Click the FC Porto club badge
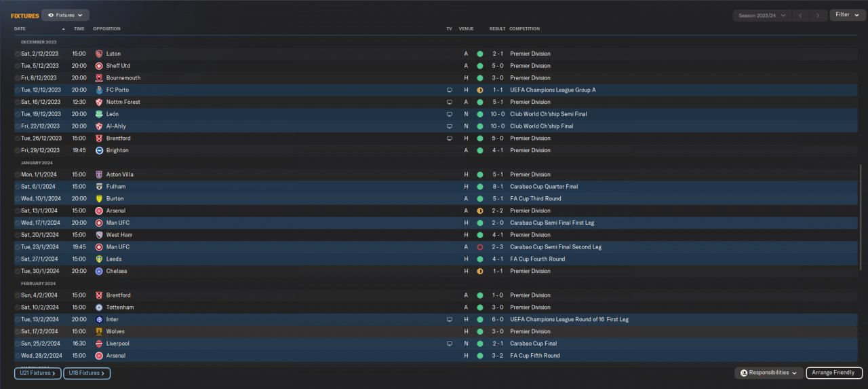The width and height of the screenshot is (868, 389). [x=99, y=90]
